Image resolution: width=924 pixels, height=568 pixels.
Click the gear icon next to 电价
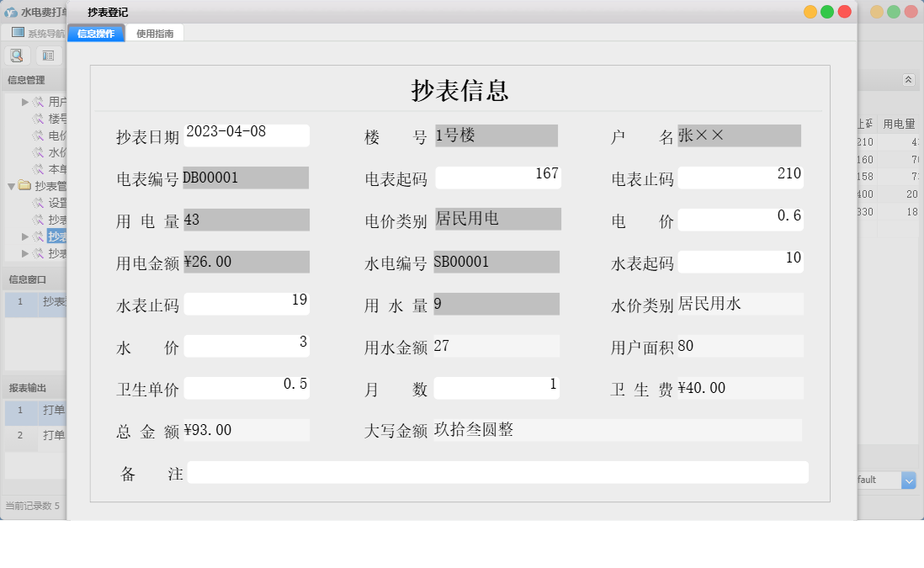point(40,135)
